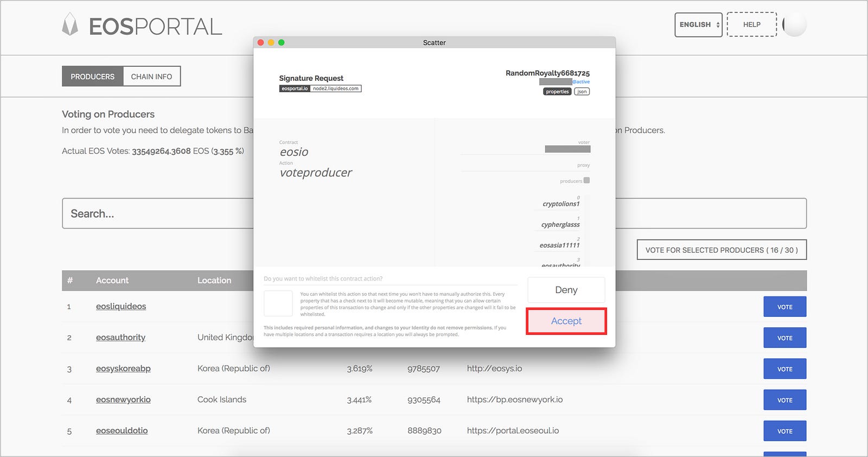Screen dimensions: 868x457
Task: Open eoseouldotio account link
Action: click(122, 430)
